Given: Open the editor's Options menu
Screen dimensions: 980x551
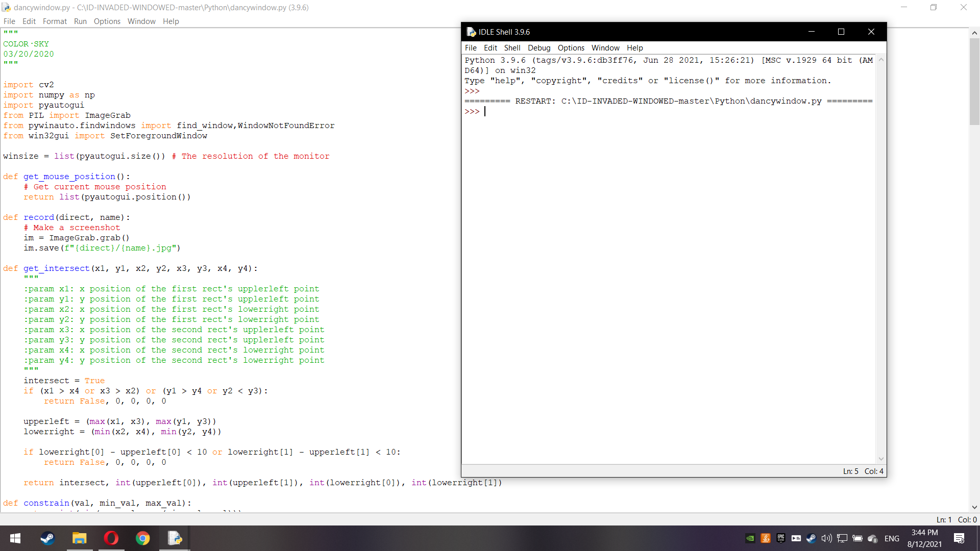Looking at the screenshot, I should [107, 21].
